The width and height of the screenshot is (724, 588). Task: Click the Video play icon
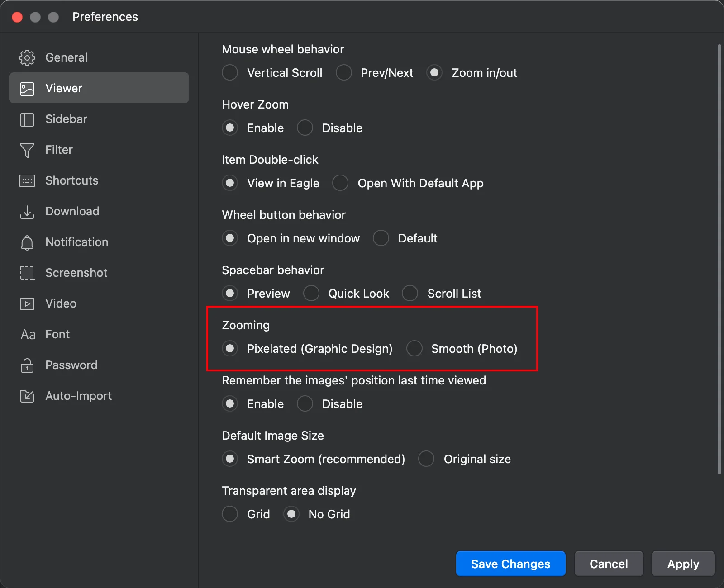pos(27,304)
